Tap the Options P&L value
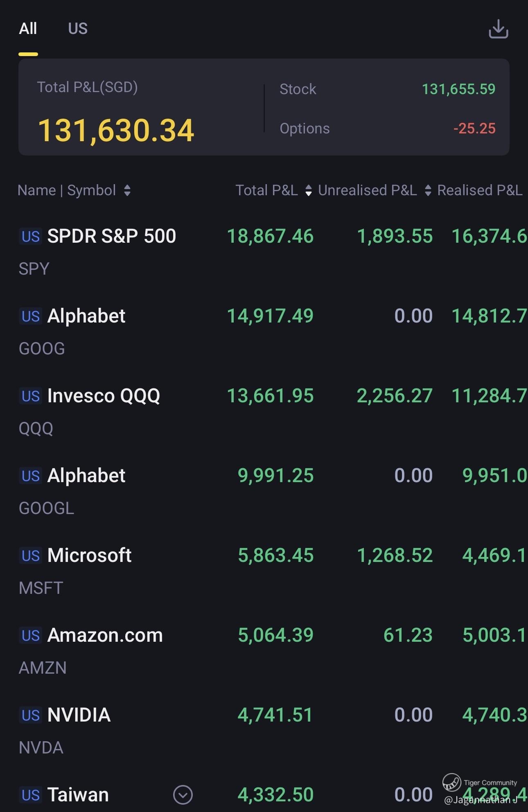This screenshot has height=812, width=528. (474, 129)
